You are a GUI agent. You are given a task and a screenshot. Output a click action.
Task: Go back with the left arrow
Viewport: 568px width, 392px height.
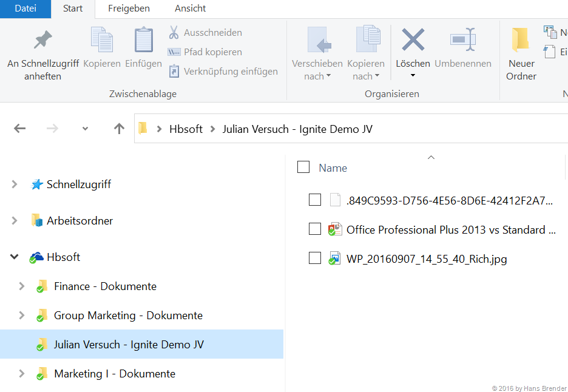(x=20, y=128)
